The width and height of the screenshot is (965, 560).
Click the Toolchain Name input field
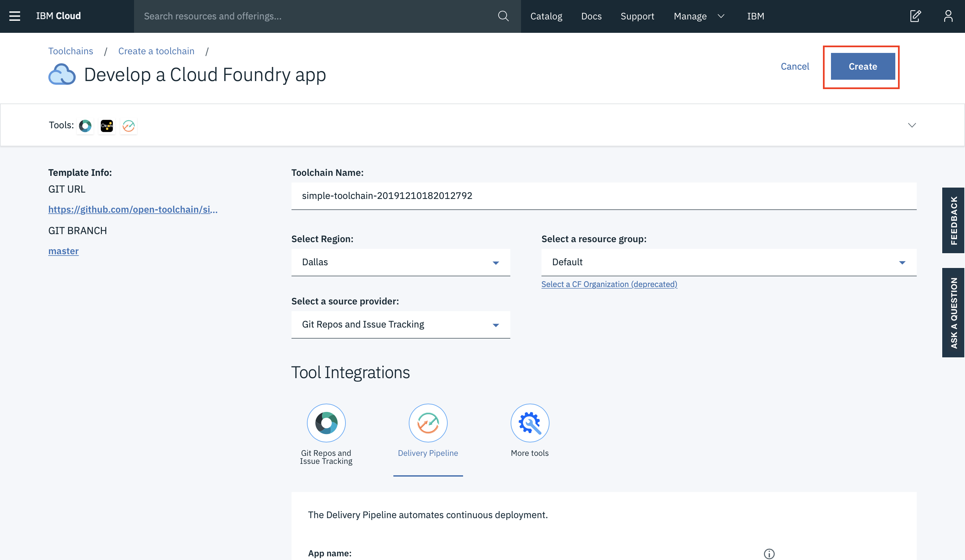click(603, 196)
